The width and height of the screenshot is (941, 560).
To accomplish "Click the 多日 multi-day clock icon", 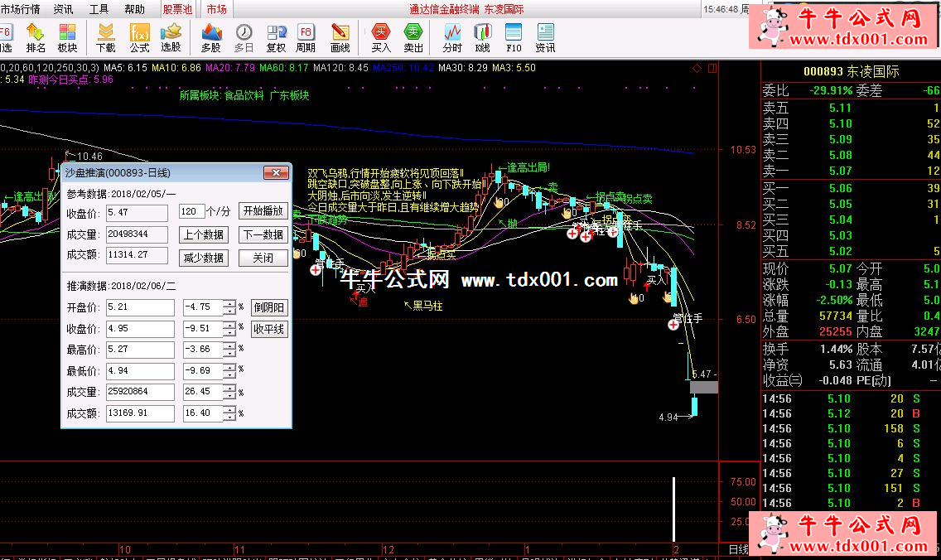I will 244,37.
